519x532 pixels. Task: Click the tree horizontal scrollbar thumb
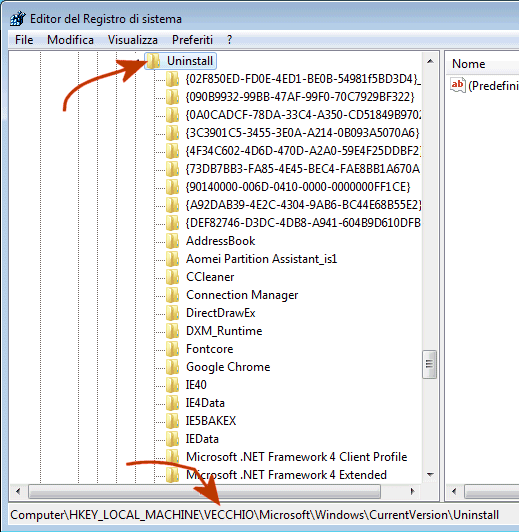[205, 491]
